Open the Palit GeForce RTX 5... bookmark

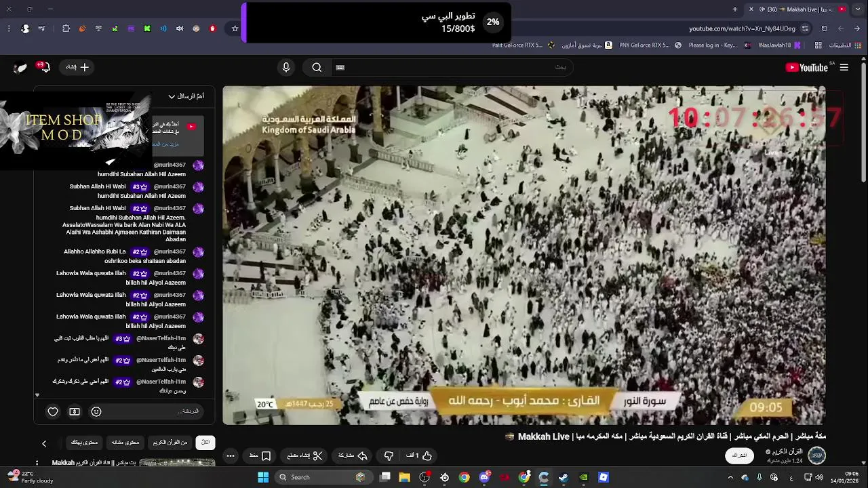pyautogui.click(x=523, y=45)
